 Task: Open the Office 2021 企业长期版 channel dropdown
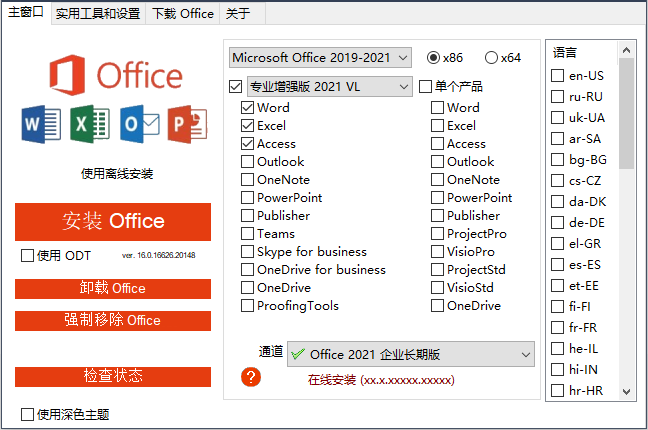pos(410,354)
